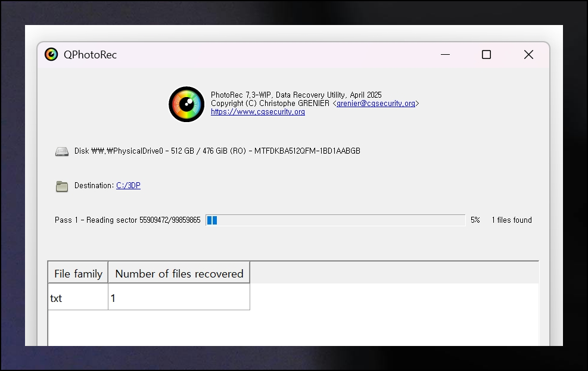This screenshot has width=588, height=371.
Task: Click the PhotoRec 7.3-WIP version text
Action: coord(296,95)
